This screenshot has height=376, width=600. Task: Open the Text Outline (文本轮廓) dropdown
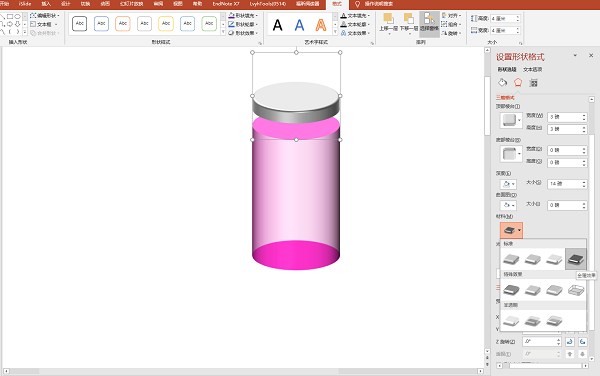coord(355,24)
